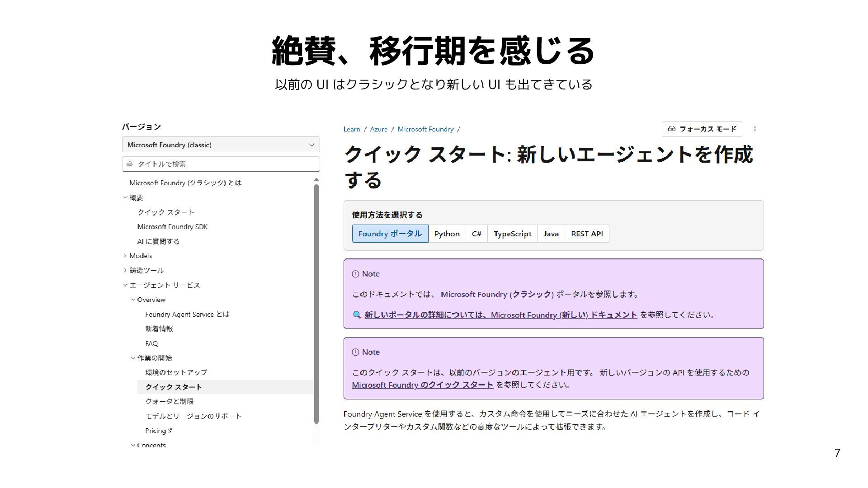Click the three-dot more options icon

tap(755, 129)
